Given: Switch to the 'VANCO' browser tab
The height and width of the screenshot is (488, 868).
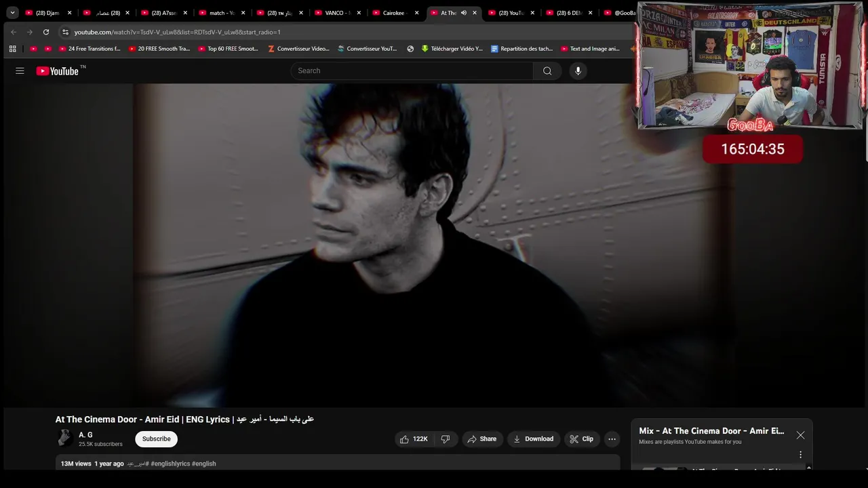Looking at the screenshot, I should (x=337, y=13).
